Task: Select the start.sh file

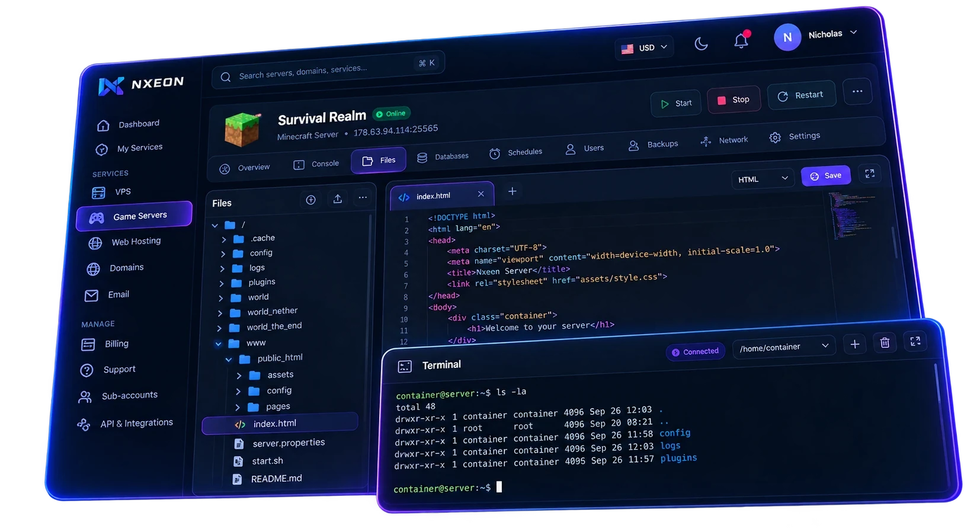Action: click(x=259, y=461)
